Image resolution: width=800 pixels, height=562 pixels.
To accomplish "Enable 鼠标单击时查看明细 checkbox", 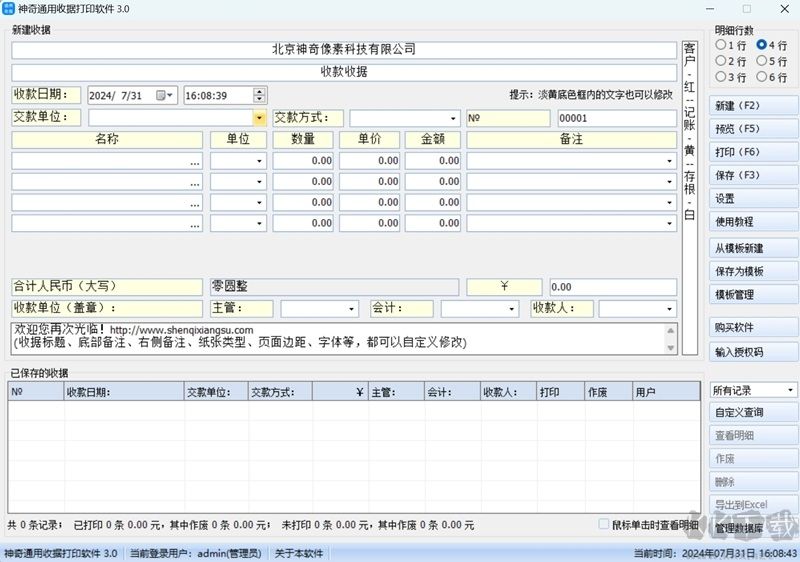I will pos(604,524).
